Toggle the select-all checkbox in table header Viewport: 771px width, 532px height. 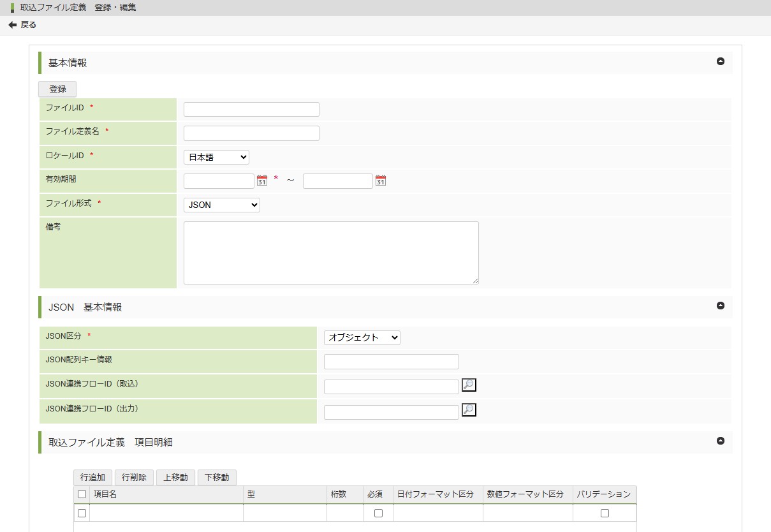(82, 494)
